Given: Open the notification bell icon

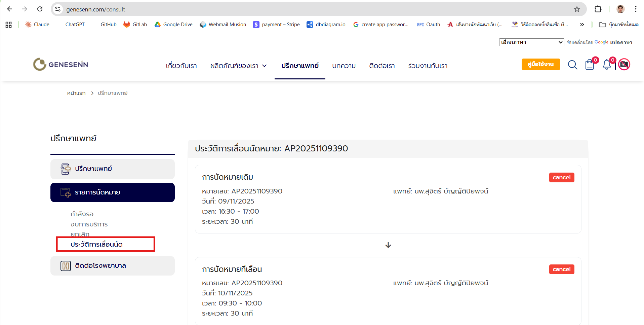Looking at the screenshot, I should [607, 65].
